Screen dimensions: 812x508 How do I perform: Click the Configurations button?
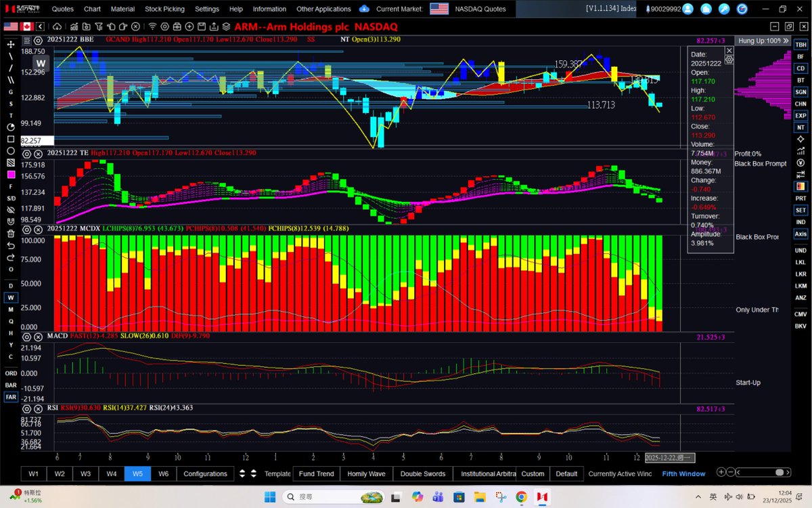click(204, 473)
